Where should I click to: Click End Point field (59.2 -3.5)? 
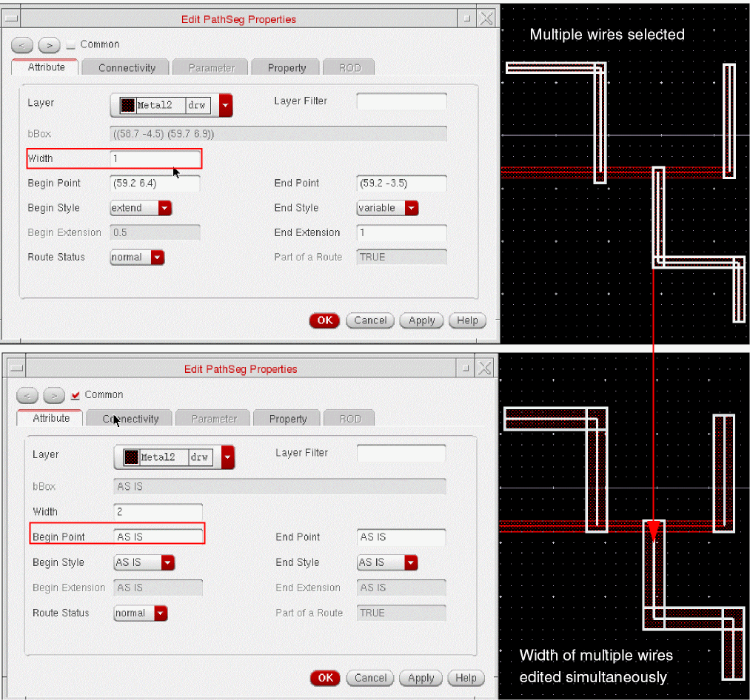tap(402, 183)
